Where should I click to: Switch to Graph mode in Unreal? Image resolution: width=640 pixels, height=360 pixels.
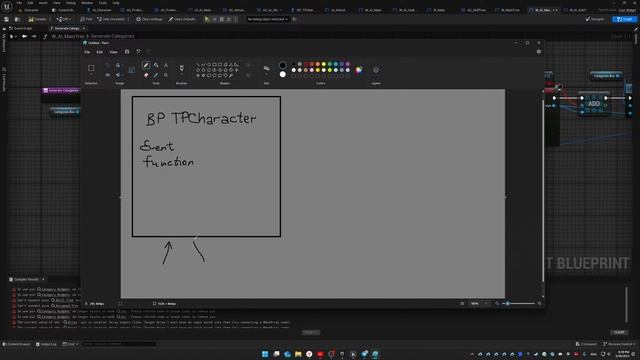point(625,19)
